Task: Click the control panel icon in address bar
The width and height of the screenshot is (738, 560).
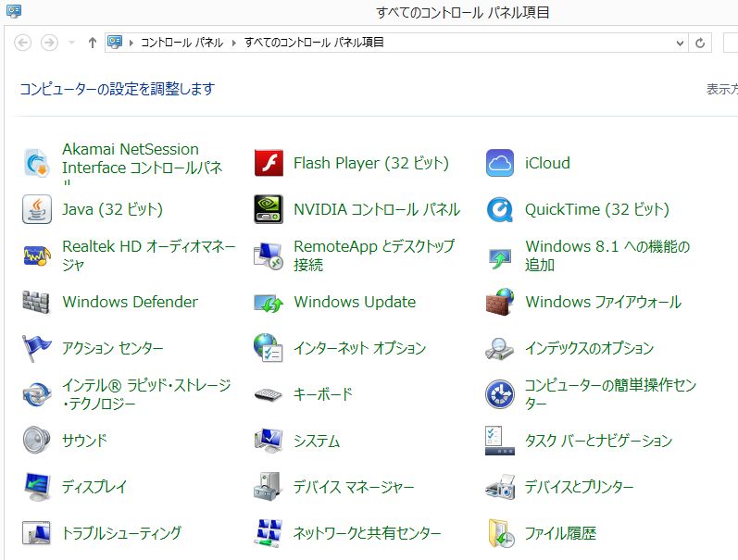Action: [x=115, y=43]
